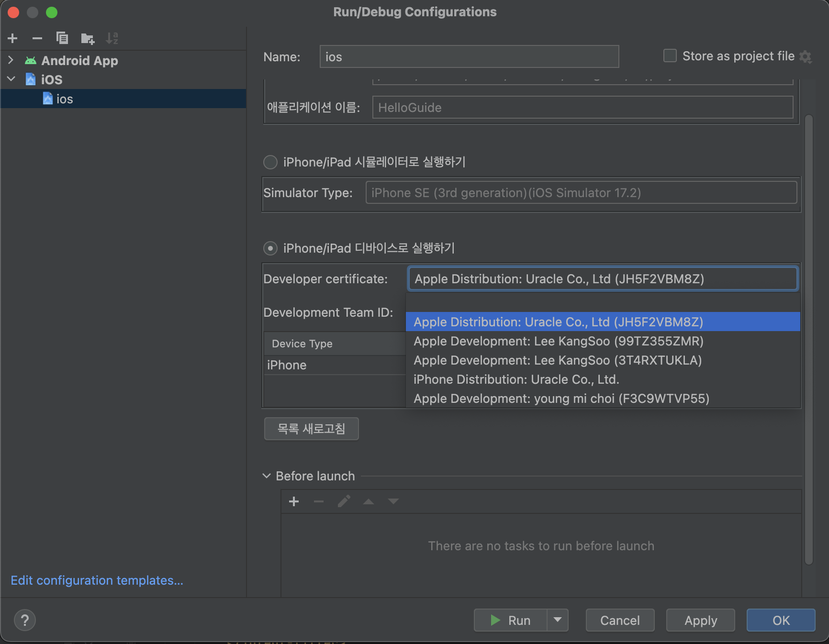
Task: Open help with the question mark icon
Action: click(x=25, y=621)
